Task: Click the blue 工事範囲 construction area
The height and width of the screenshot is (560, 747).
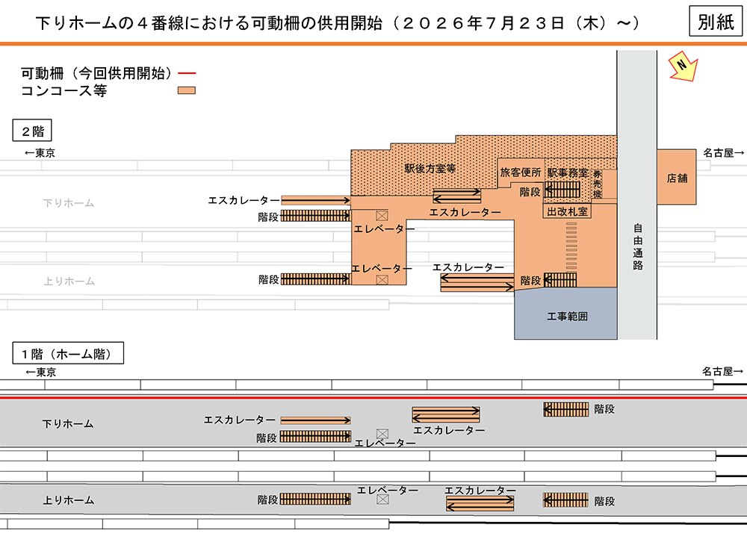Action: [566, 316]
